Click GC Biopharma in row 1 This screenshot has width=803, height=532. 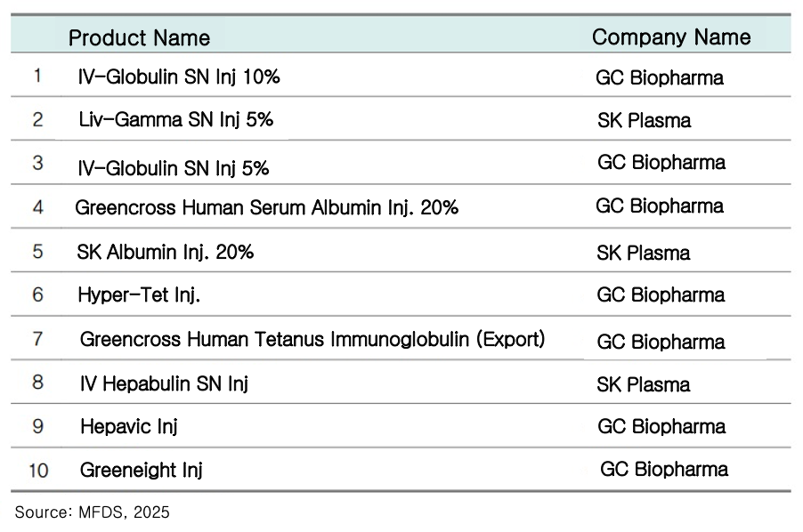660,77
